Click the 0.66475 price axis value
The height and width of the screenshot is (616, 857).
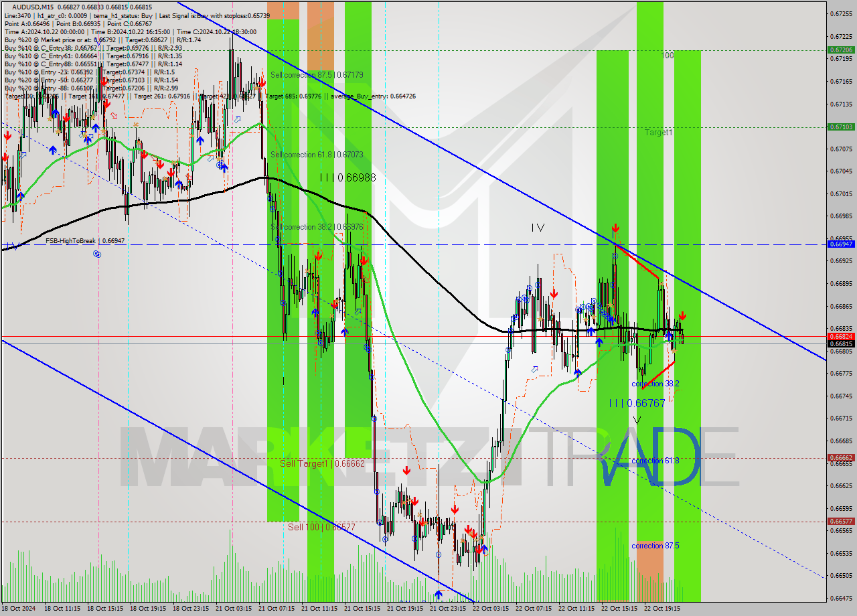coord(840,598)
